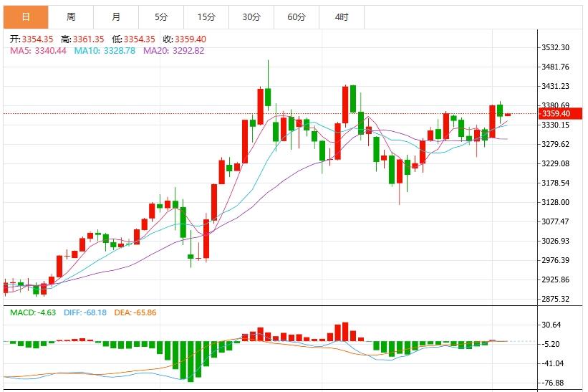Select the 日 daily chart tab

coord(26,16)
